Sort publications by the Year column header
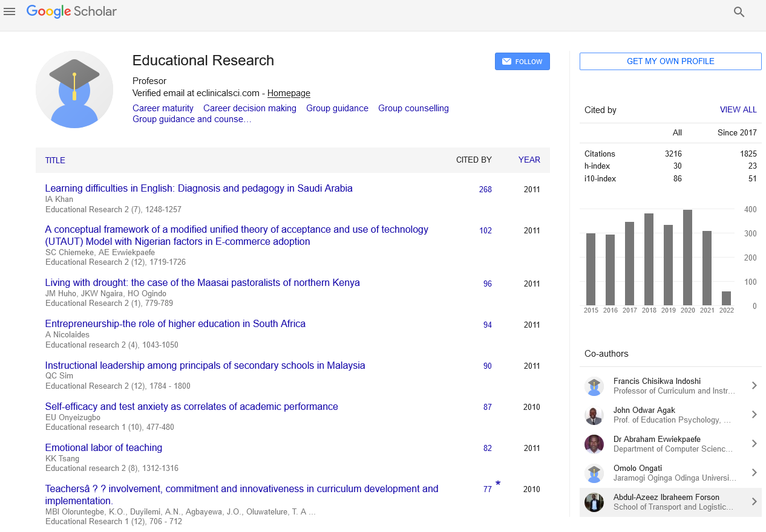The width and height of the screenshot is (766, 532). click(x=529, y=160)
